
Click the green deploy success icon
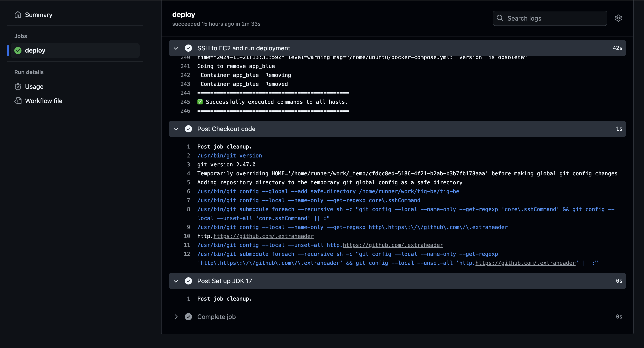click(18, 51)
